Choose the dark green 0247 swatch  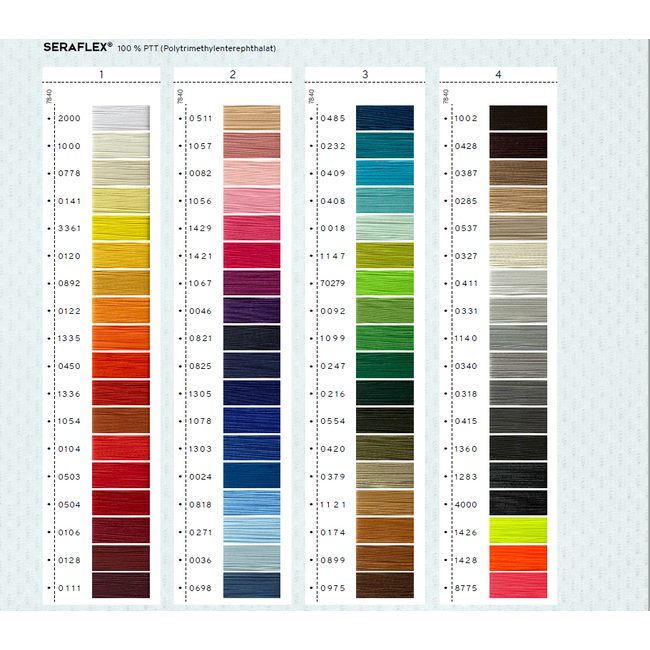coord(384,366)
